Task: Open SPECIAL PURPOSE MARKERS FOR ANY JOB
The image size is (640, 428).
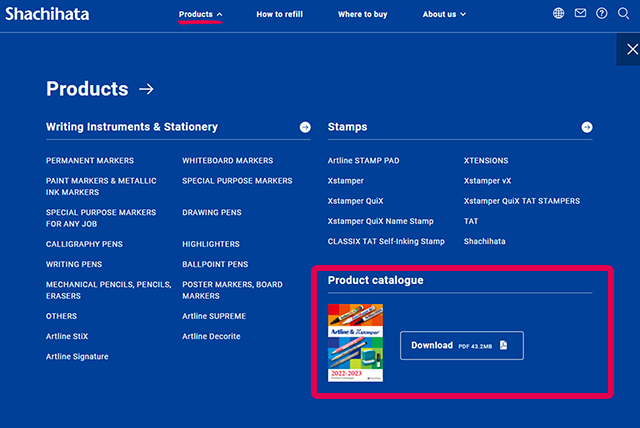Action: pyautogui.click(x=101, y=218)
